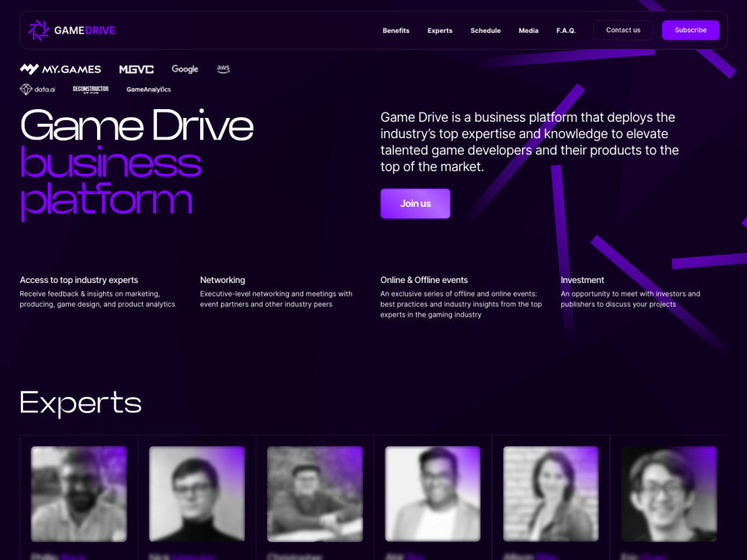Click the 'Investment' benefit heading
This screenshot has height=560, width=747.
click(x=582, y=280)
